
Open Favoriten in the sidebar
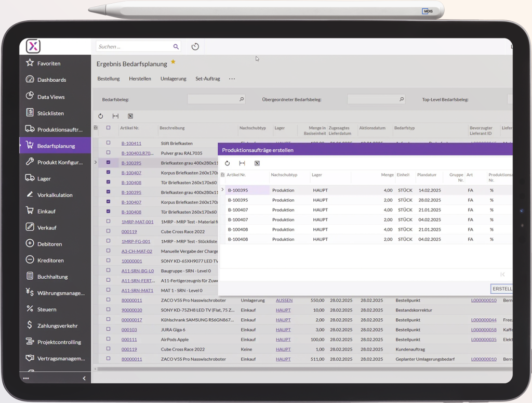(49, 63)
